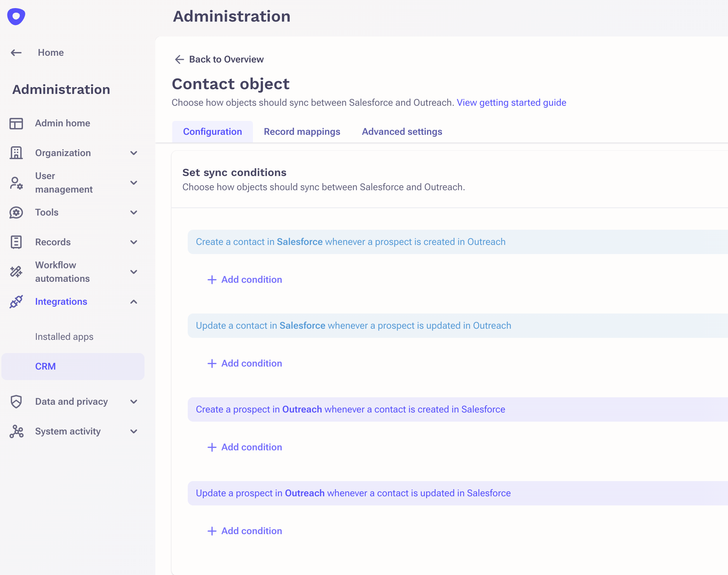The width and height of the screenshot is (728, 575).
Task: Click the Tools menu label
Action: pyautogui.click(x=47, y=212)
